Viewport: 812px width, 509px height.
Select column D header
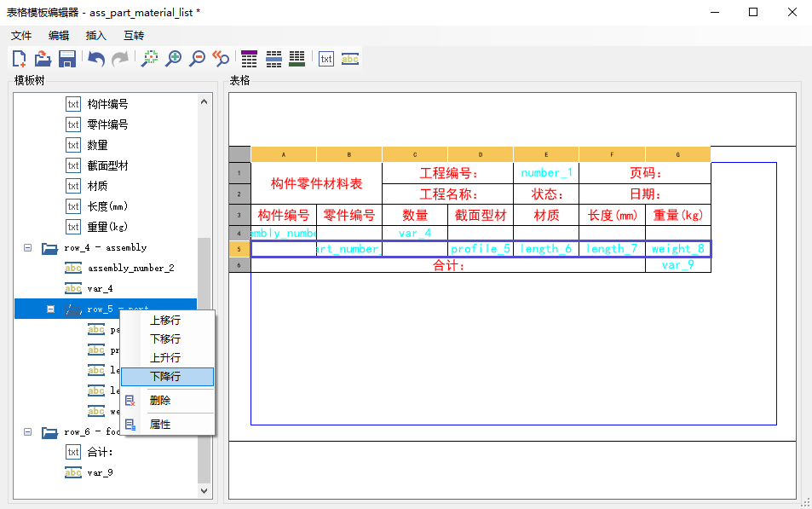pos(481,154)
